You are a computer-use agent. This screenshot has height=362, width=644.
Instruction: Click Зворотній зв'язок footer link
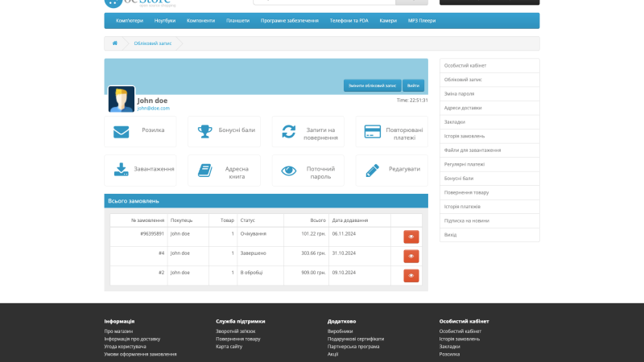[236, 331]
